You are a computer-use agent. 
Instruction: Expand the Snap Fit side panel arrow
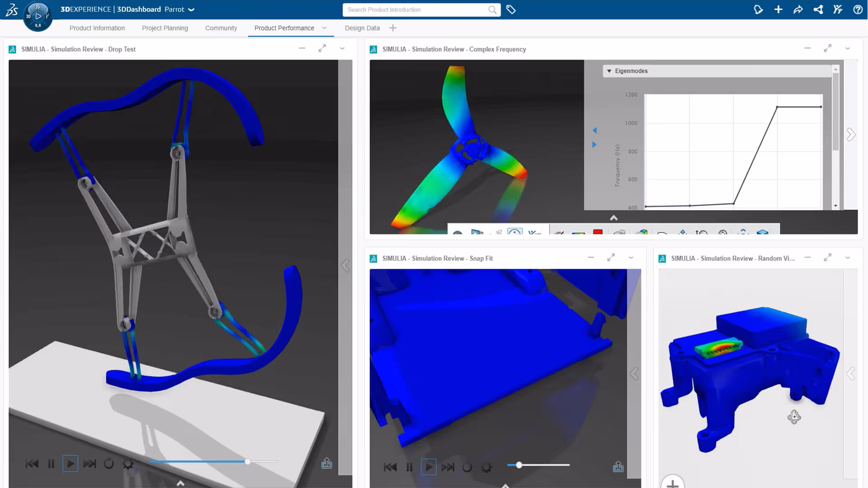pyautogui.click(x=634, y=374)
